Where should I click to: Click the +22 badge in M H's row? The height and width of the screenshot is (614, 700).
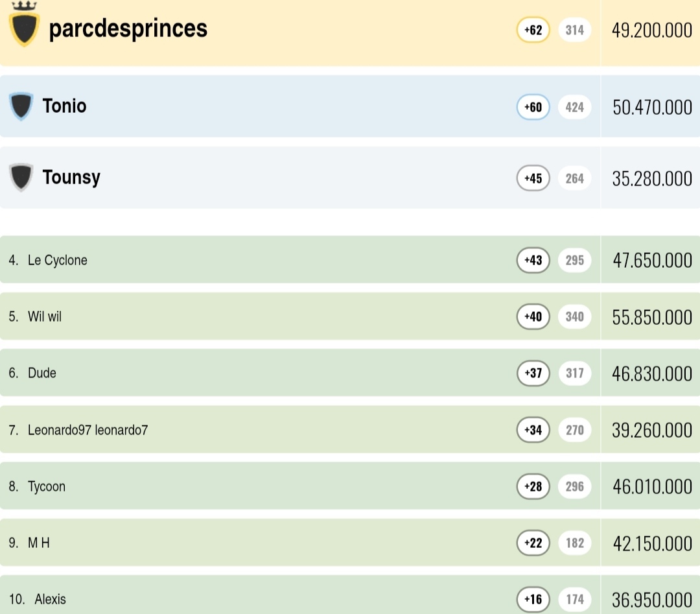click(x=533, y=543)
